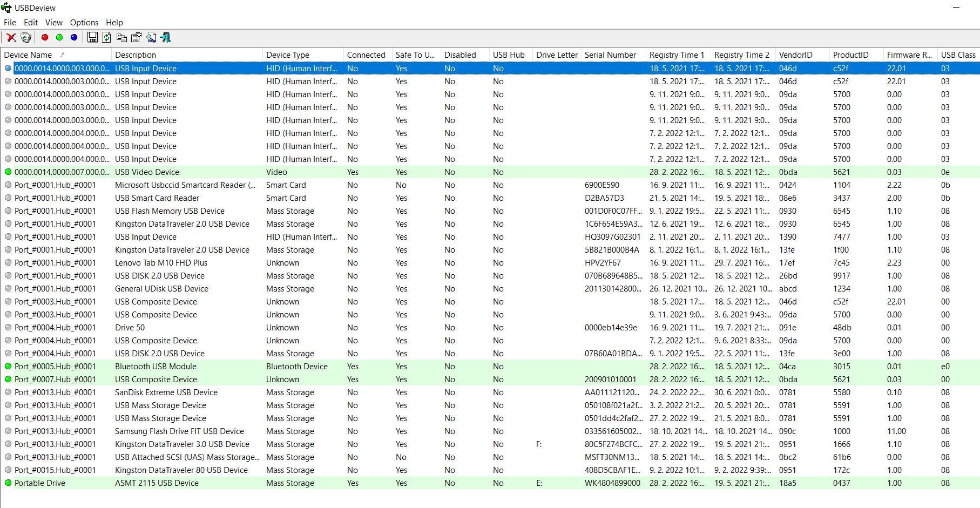Click the red ball Disable Devices icon
The image size is (980, 508).
(x=45, y=37)
